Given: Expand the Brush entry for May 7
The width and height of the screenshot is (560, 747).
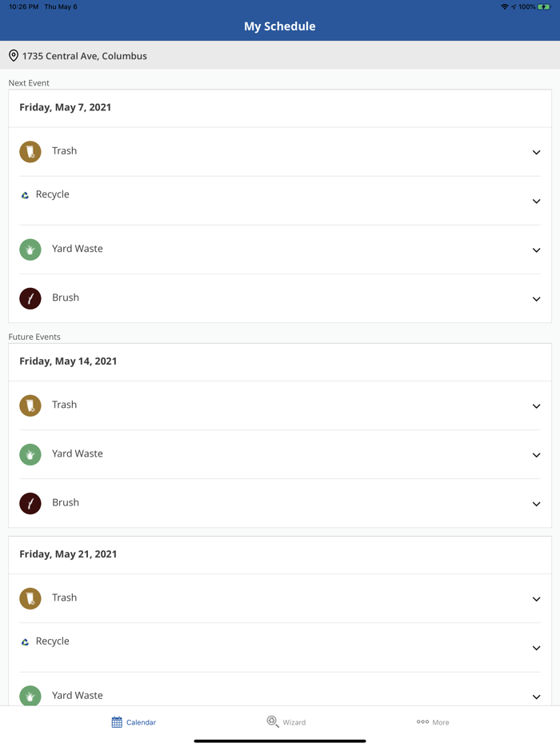Looking at the screenshot, I should click(x=536, y=299).
